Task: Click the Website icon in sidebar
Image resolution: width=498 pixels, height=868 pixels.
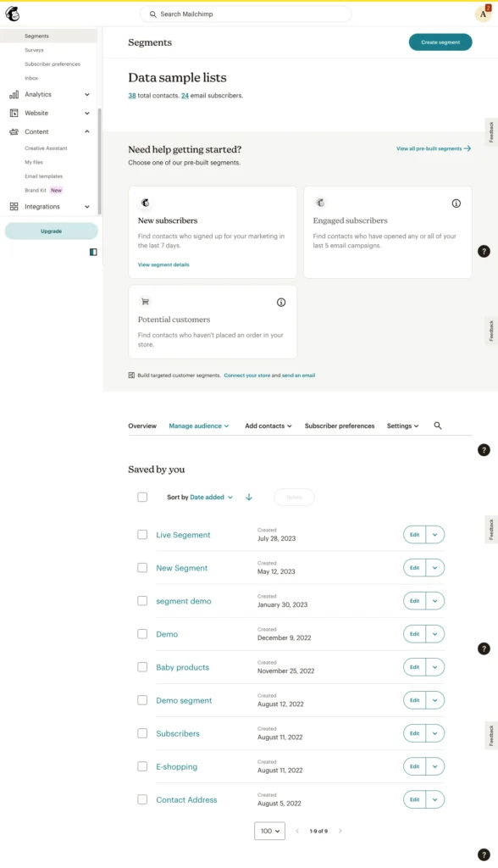Action: point(13,113)
